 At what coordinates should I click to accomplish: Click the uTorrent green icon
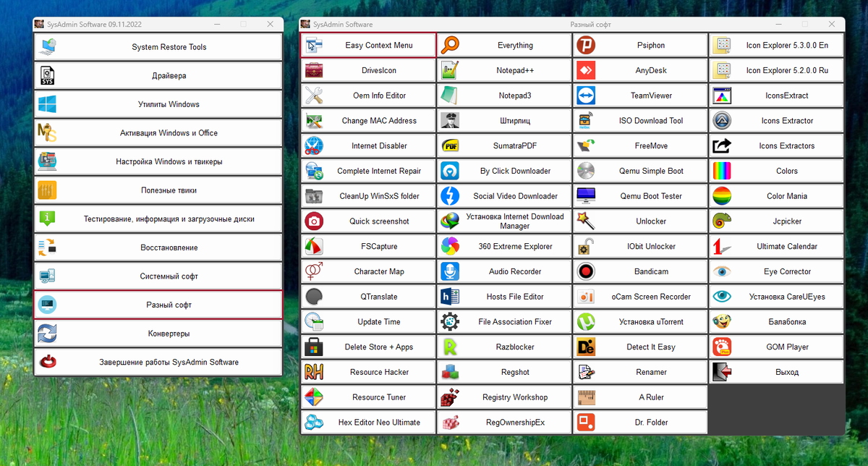tap(586, 321)
